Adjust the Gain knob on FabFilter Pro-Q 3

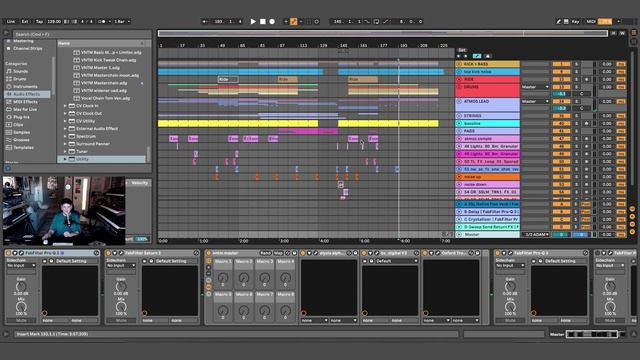click(x=21, y=287)
